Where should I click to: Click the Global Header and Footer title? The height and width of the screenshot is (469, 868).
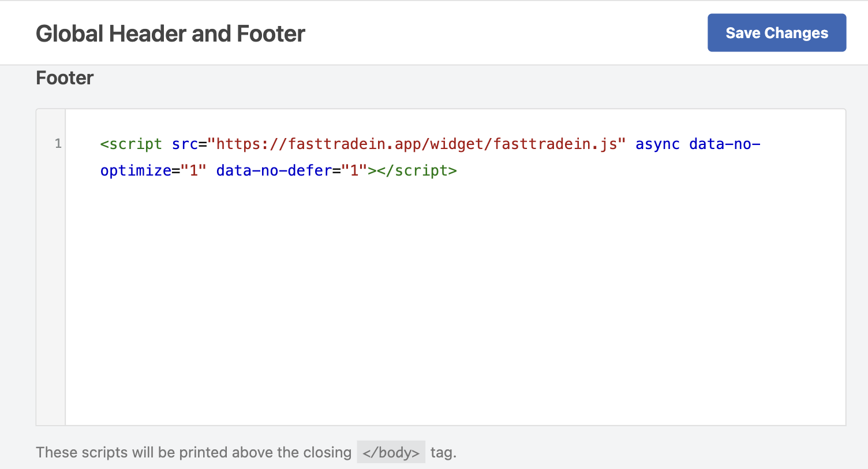click(x=170, y=33)
